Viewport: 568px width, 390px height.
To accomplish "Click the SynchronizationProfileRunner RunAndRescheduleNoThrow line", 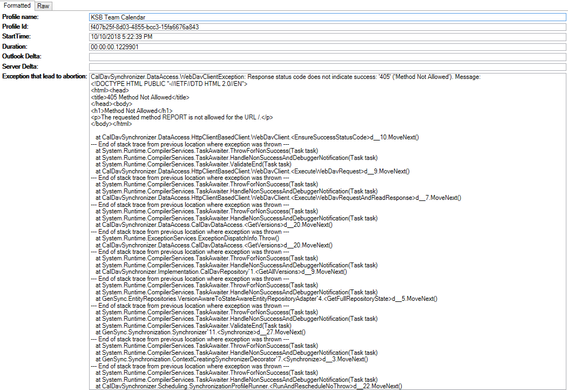I will coord(249,386).
